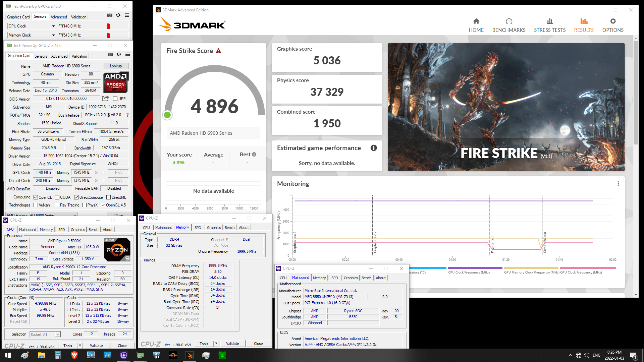This screenshot has width=644, height=362.
Task: Click GPU Clock sensor graph bar
Action: coord(106,26)
